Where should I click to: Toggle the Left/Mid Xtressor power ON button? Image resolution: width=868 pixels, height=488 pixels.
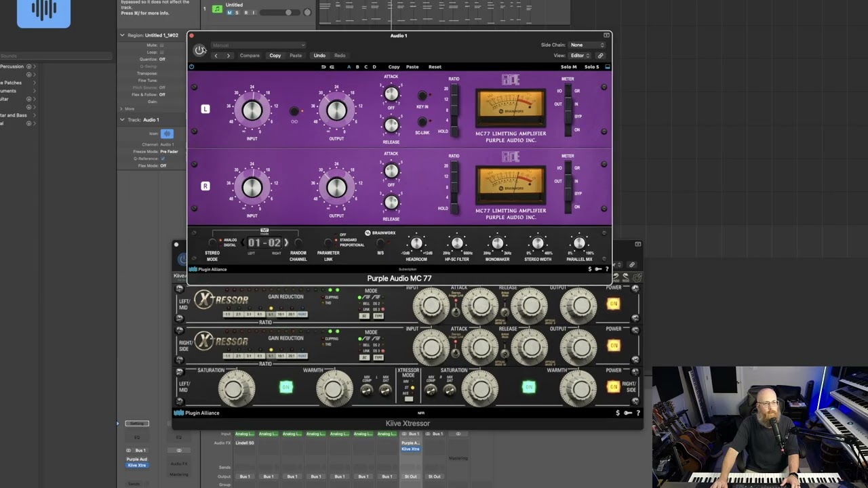[x=614, y=304]
